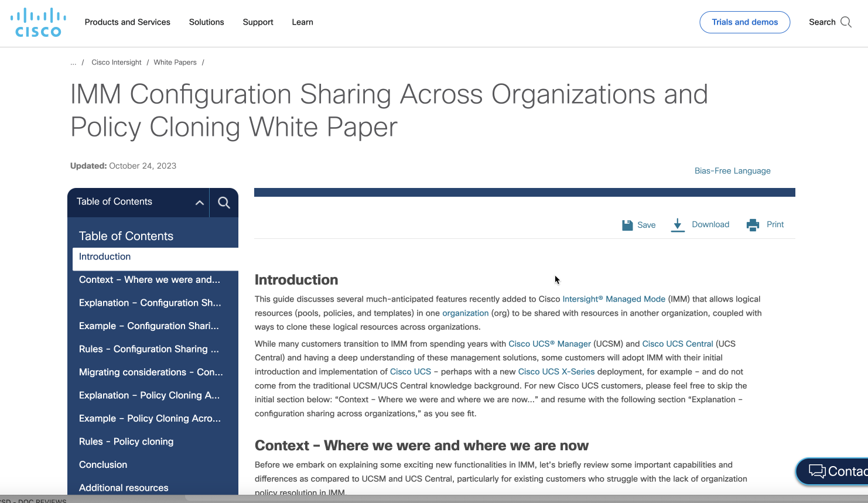Viewport: 868px width, 503px height.
Task: Expand the breadcrumb ellipsis
Action: (73, 62)
